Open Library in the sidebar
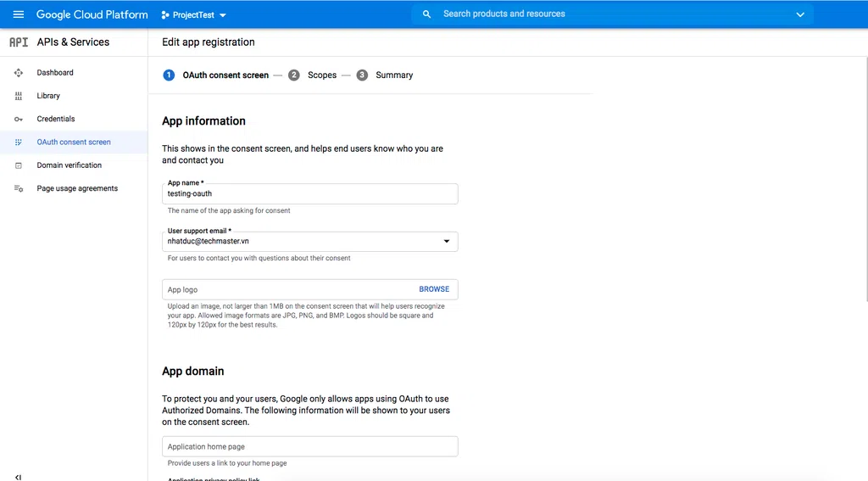The height and width of the screenshot is (481, 868). pos(74,96)
